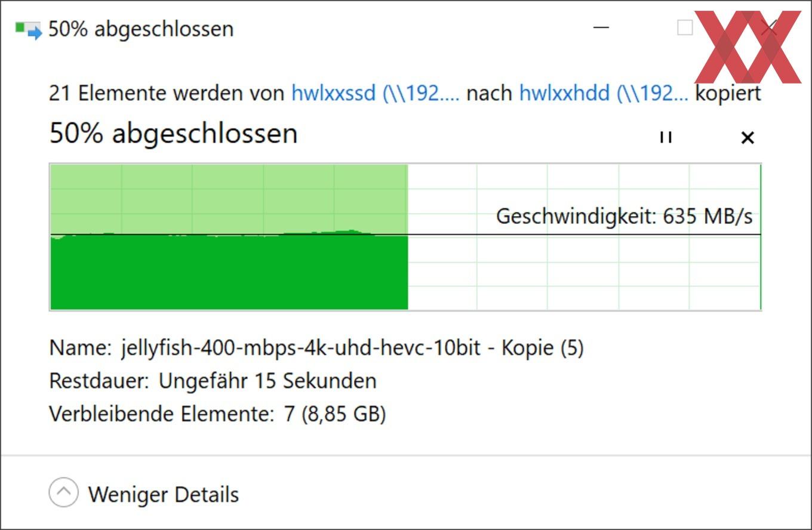Viewport: 812px width, 530px height.
Task: Close the dialog via title bar X
Action: 770,27
